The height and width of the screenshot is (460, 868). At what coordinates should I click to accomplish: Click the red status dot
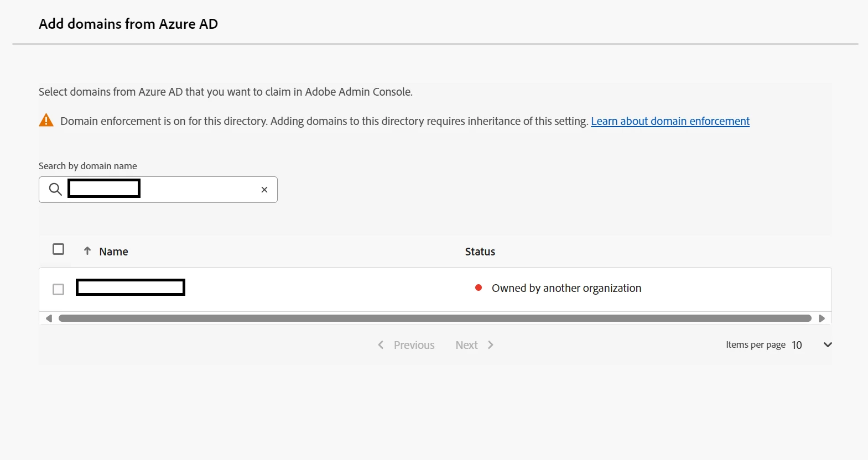479,287
